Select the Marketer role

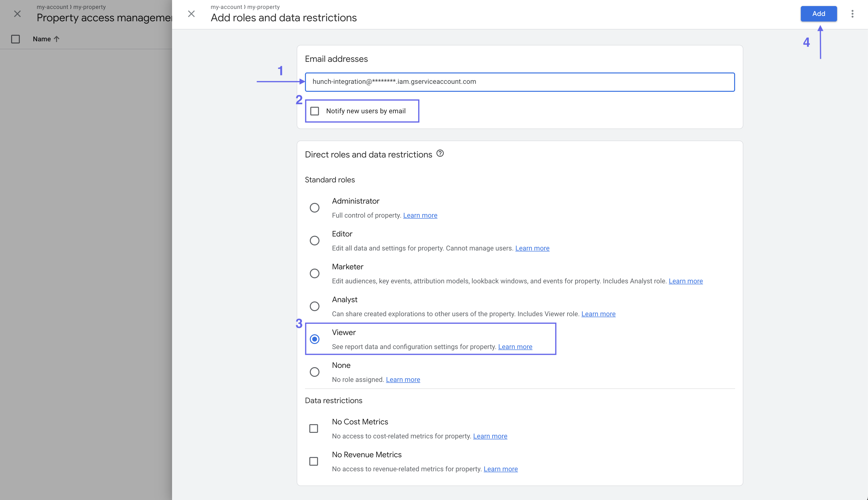(315, 273)
